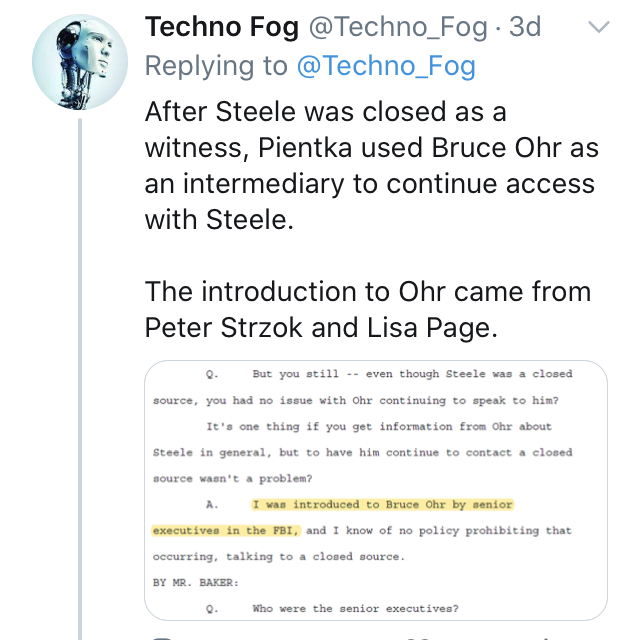This screenshot has height=640, width=640.
Task: Select the 'Who were the senior executives?' line
Action: 355,609
